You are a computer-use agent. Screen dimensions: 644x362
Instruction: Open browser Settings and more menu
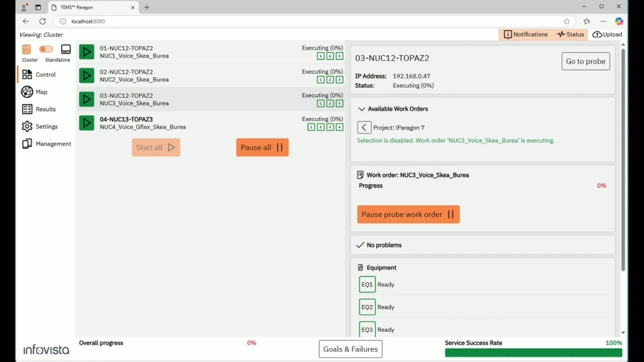coord(603,21)
